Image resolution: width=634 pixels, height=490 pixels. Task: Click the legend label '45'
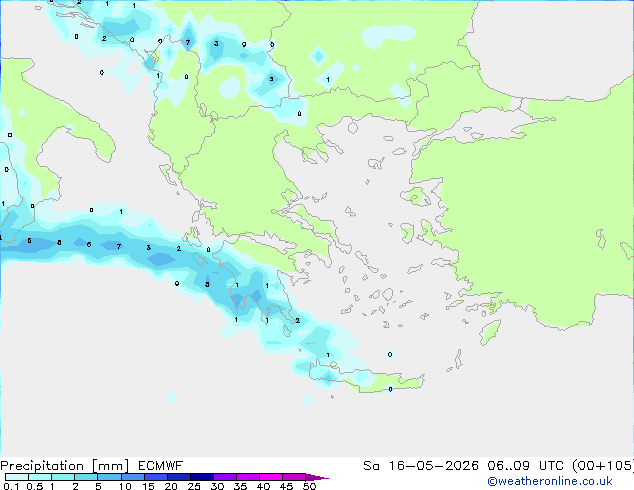[286, 486]
